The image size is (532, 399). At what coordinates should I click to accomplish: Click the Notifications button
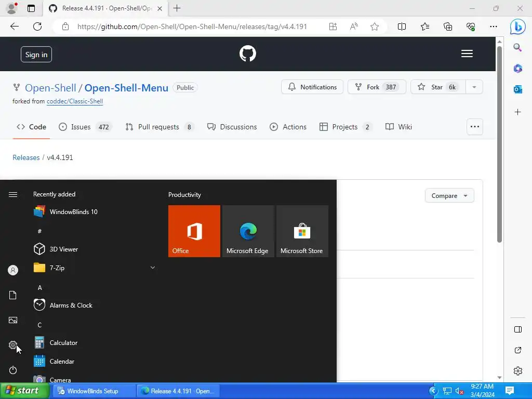click(312, 87)
